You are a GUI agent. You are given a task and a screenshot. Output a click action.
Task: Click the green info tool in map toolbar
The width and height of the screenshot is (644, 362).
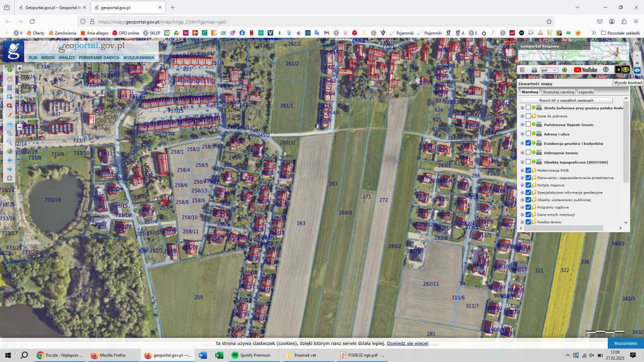10,70
